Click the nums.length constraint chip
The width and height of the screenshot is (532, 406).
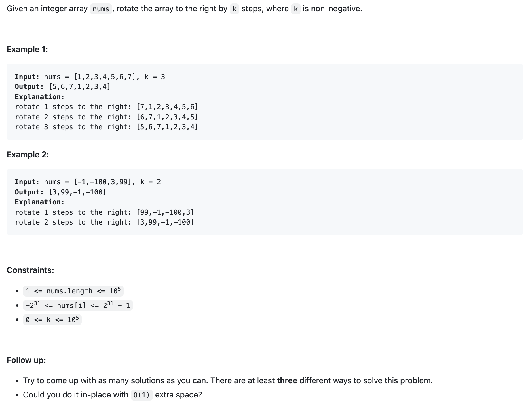pos(73,291)
